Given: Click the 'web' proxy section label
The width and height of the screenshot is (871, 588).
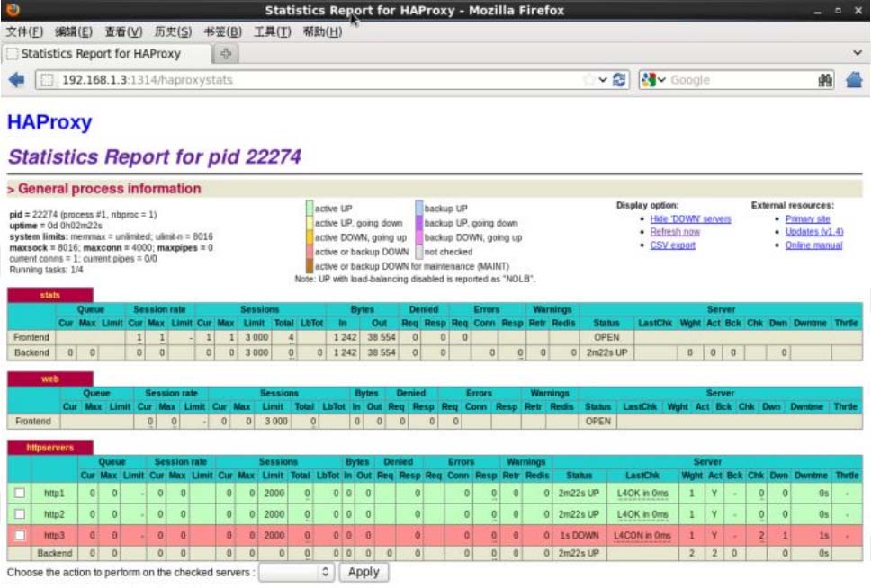Looking at the screenshot, I should pos(50,379).
